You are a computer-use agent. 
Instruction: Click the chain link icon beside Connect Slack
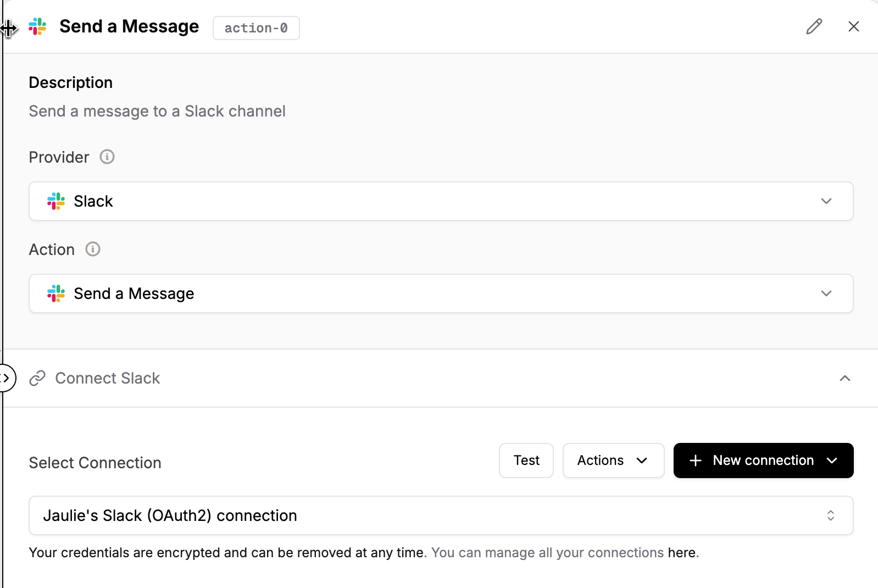[37, 378]
